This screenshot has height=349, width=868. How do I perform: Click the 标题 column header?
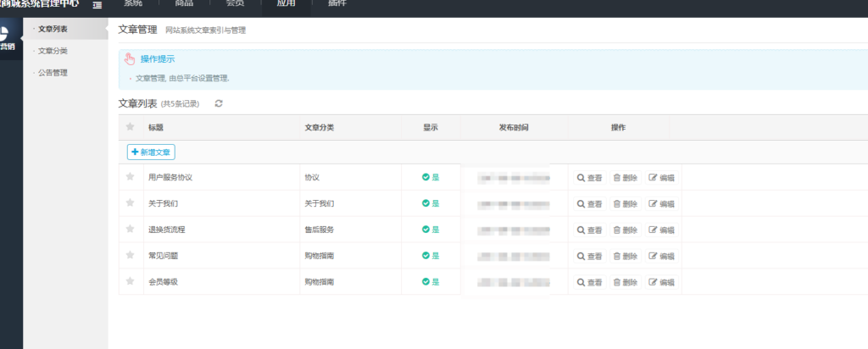156,127
